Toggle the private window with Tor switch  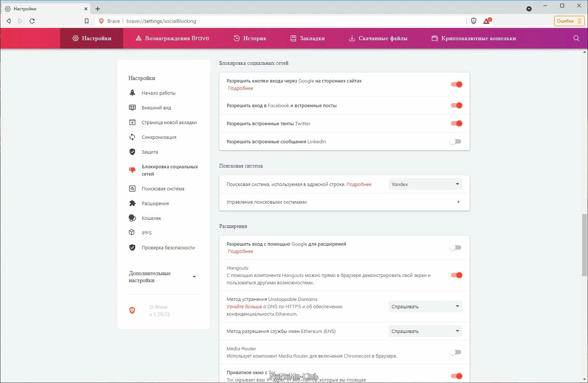pyautogui.click(x=456, y=376)
